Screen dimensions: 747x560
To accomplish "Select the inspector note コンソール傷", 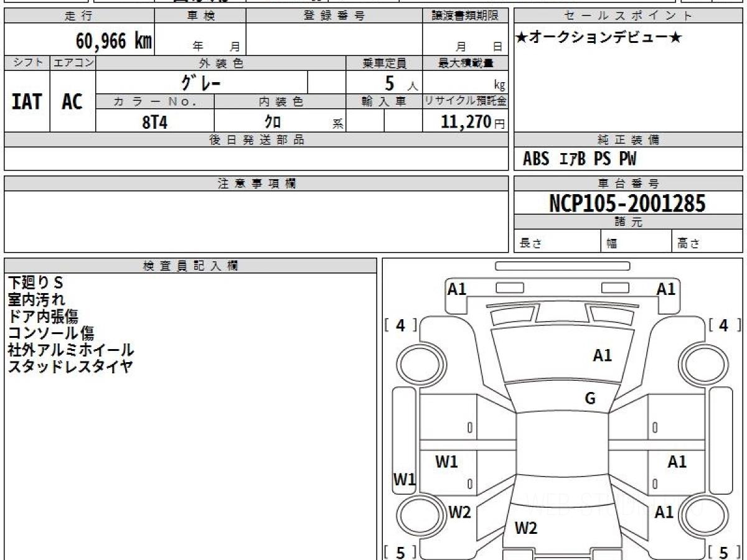I will pos(51,333).
